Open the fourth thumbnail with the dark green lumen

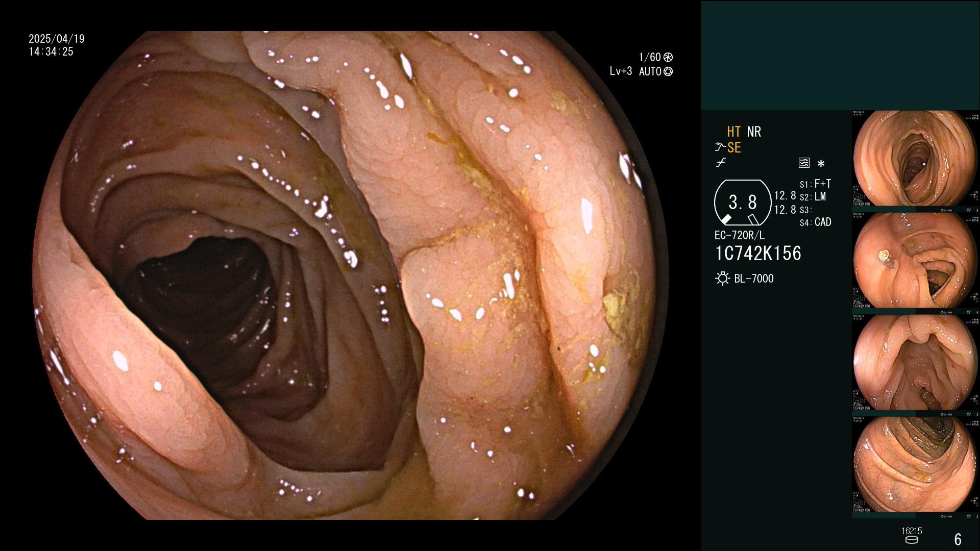click(916, 465)
